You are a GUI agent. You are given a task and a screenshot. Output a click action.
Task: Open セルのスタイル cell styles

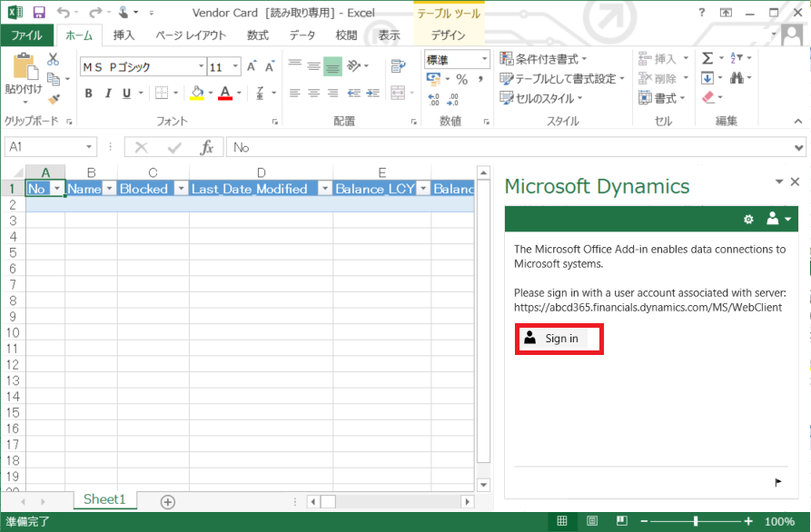tap(540, 98)
